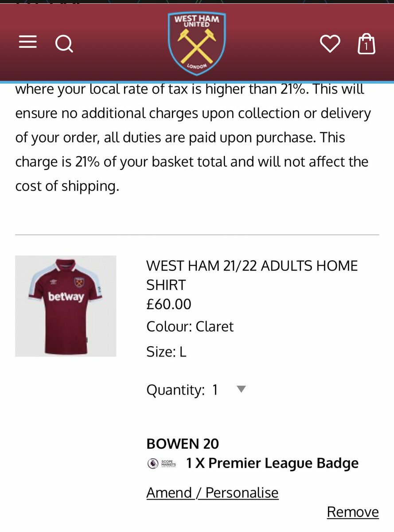This screenshot has height=532, width=394.
Task: Click the Amend / Personalise link
Action: [212, 493]
